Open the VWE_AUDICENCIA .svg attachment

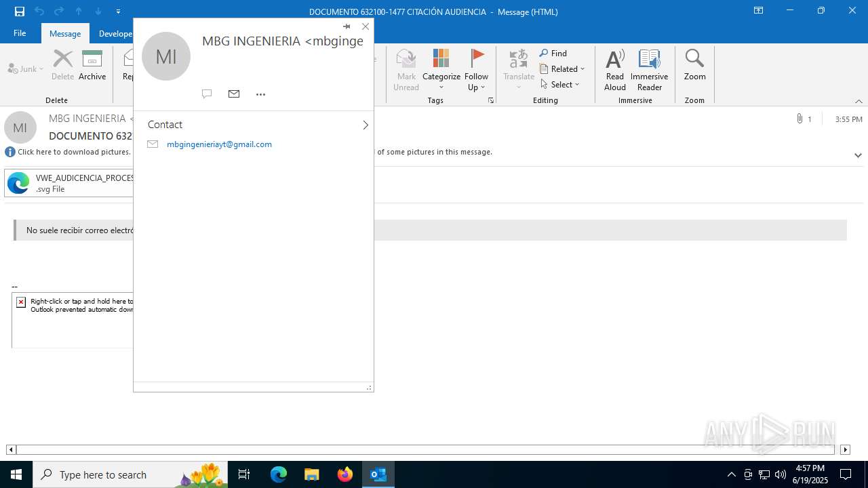[68, 183]
